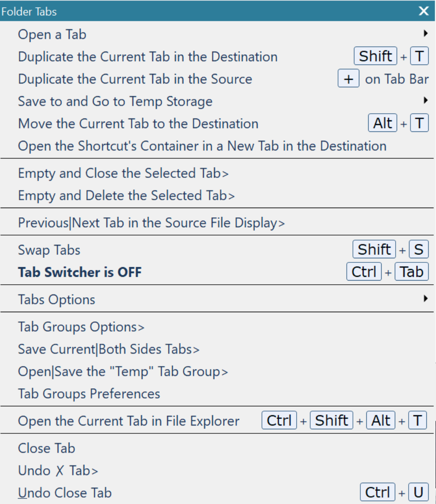Open the Shortcut's Container in a New Tab
Viewport: 436px width, 504px height.
217,146
